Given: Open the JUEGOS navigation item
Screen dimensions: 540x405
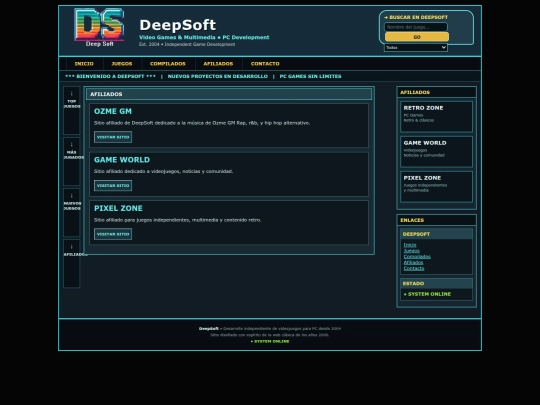Looking at the screenshot, I should click(122, 64).
